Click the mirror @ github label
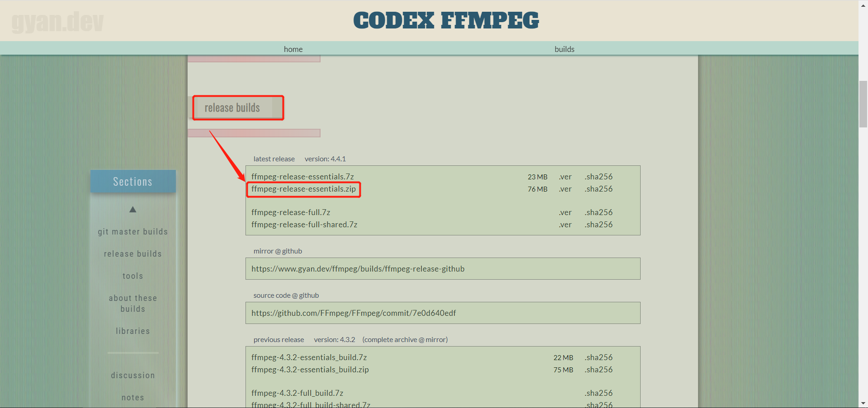 pos(278,251)
